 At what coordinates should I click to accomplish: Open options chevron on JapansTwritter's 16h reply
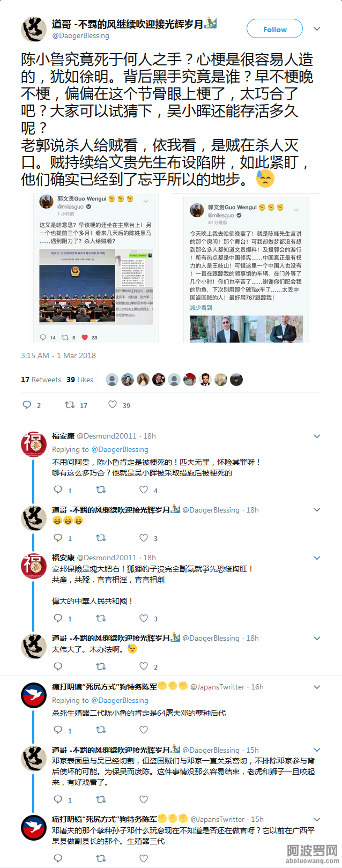point(317,687)
